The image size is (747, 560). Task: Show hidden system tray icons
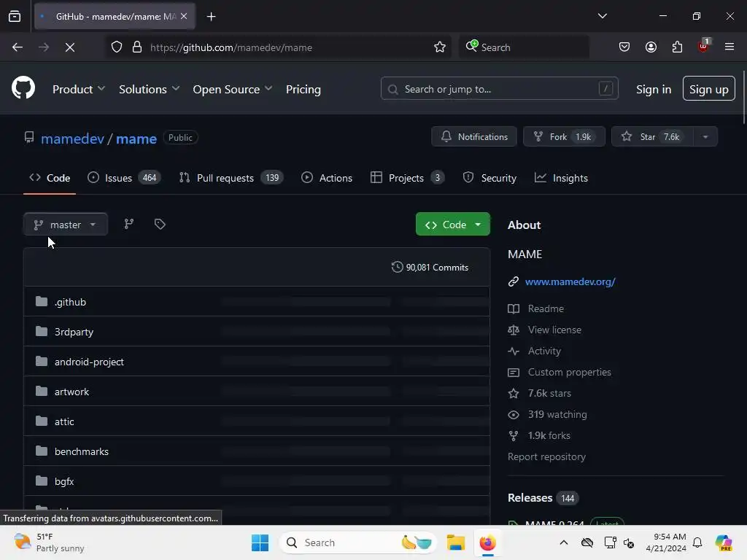coord(564,542)
